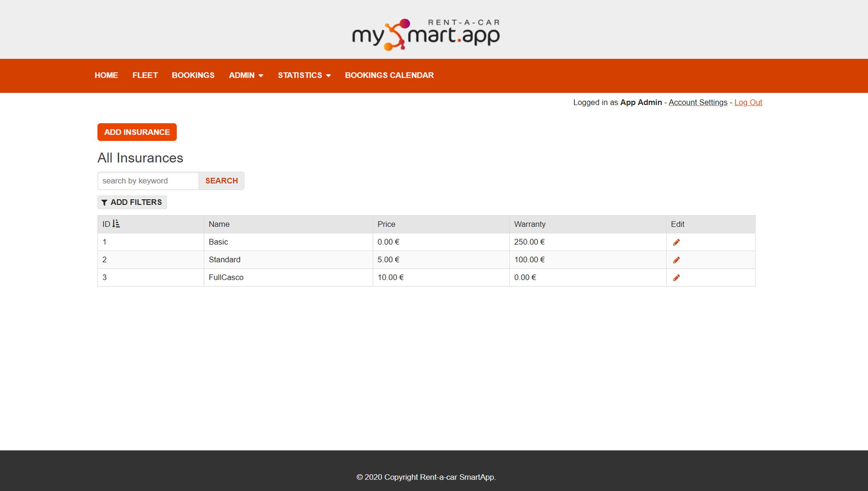Select the FullCasco table row

pyautogui.click(x=310, y=277)
